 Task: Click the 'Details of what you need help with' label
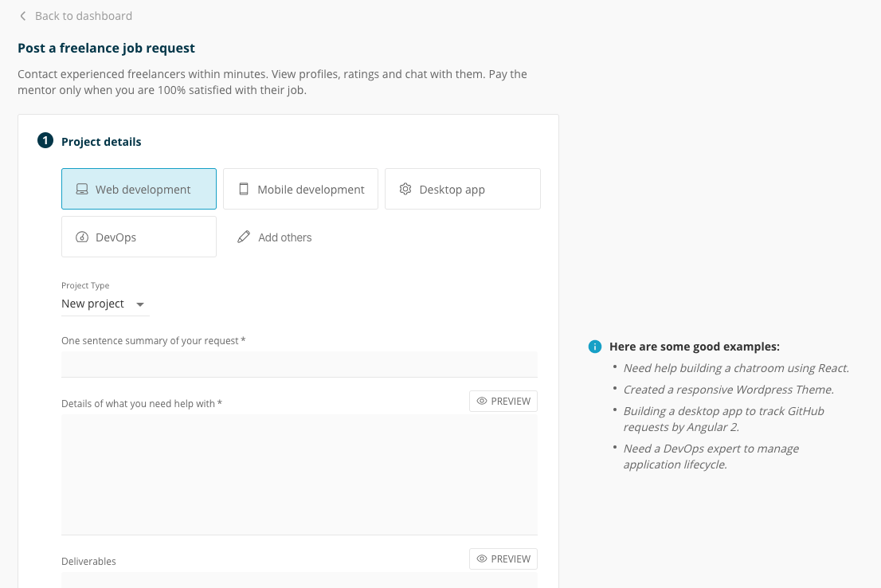click(x=142, y=404)
